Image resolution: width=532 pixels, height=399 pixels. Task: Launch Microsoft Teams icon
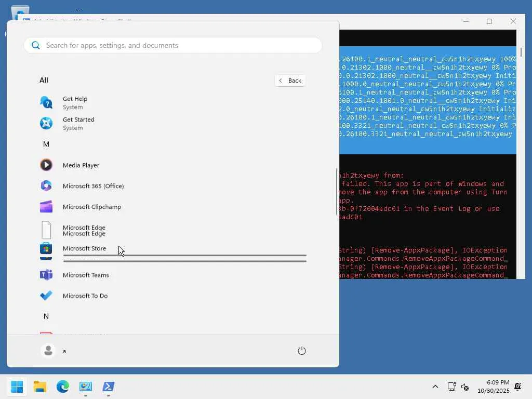coord(46,275)
